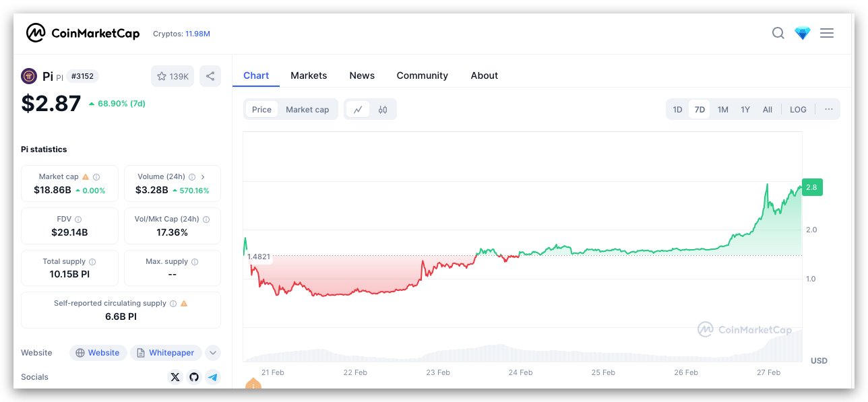
Task: Open chart more options ellipsis
Action: [x=828, y=110]
